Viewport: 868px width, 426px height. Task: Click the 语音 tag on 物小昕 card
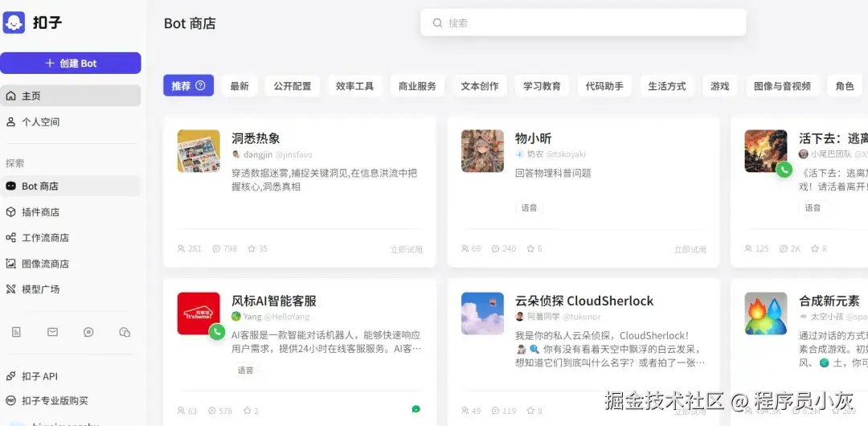[529, 207]
